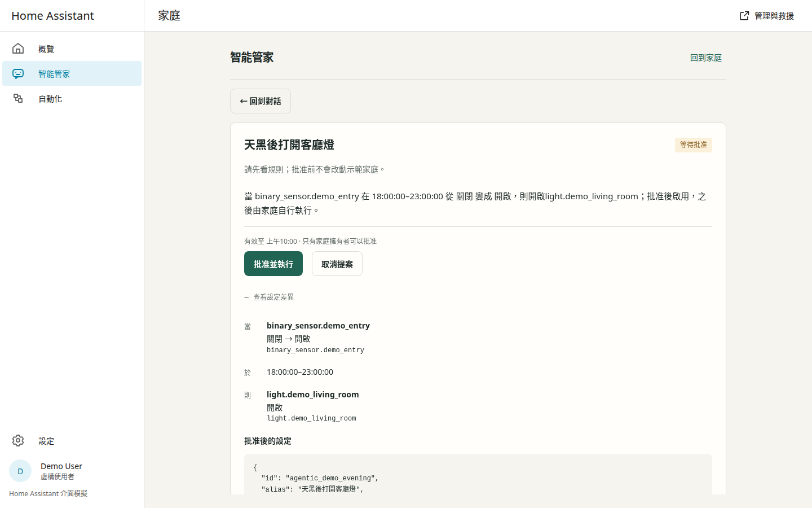Click the Demo User name
This screenshot has width=812, height=508.
click(61, 466)
